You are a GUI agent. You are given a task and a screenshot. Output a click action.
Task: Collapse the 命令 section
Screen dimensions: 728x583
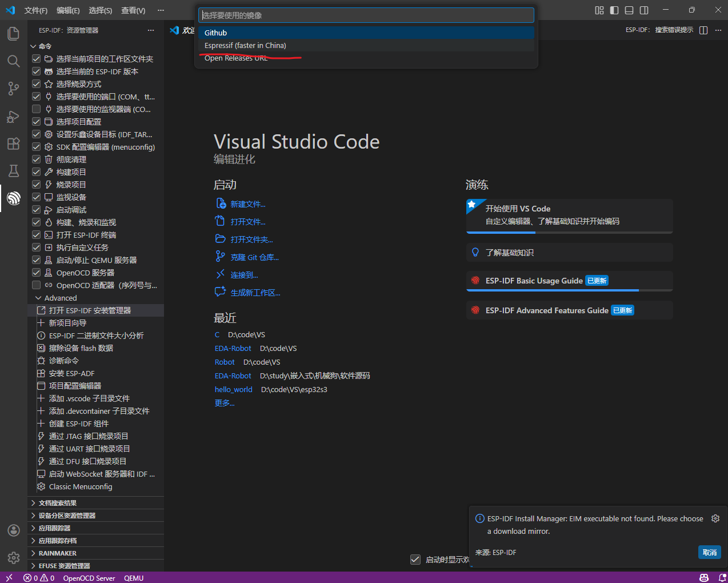(x=33, y=46)
